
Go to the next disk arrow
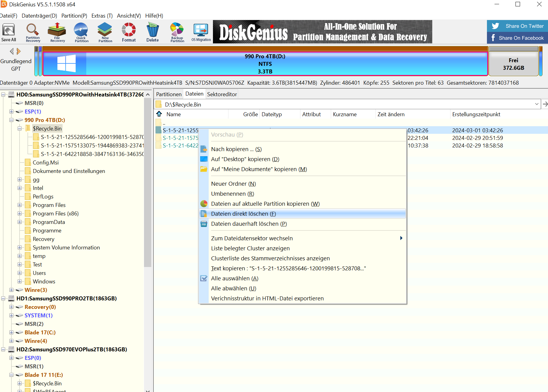[x=19, y=51]
